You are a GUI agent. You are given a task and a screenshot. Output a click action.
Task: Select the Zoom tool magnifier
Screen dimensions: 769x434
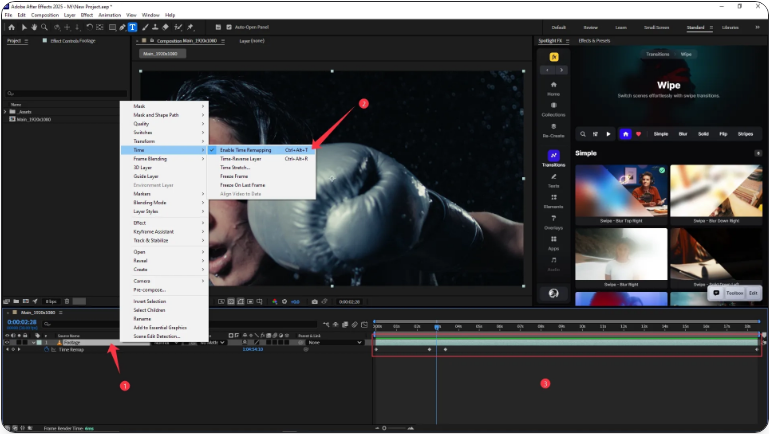44,27
